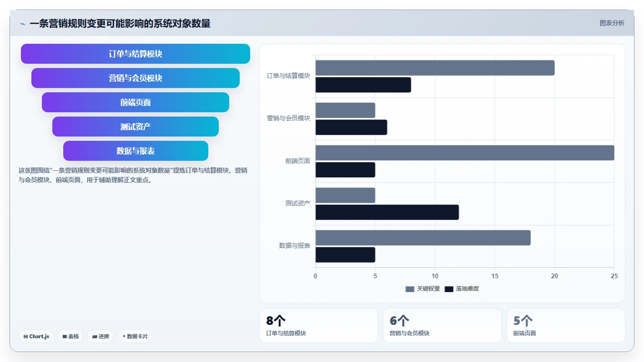This screenshot has width=644, height=362.
Task: Click the x-axis tick value 25
Action: (x=614, y=276)
